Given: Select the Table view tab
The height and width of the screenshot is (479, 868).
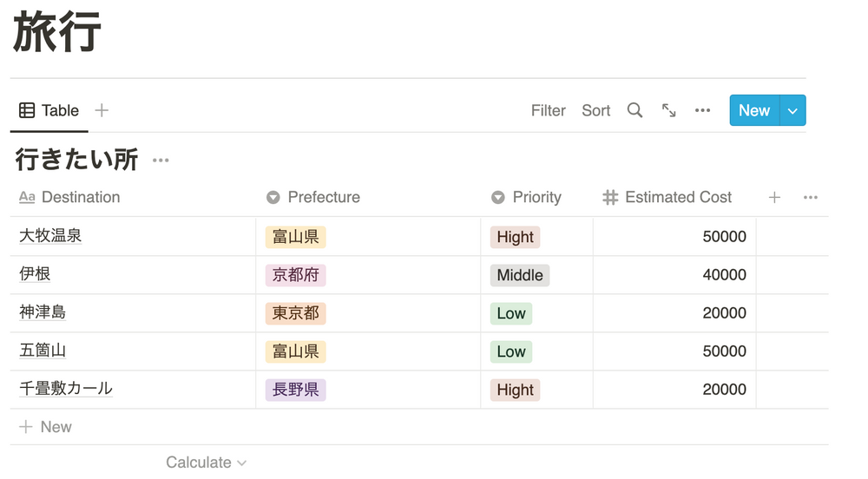Looking at the screenshot, I should tap(49, 110).
